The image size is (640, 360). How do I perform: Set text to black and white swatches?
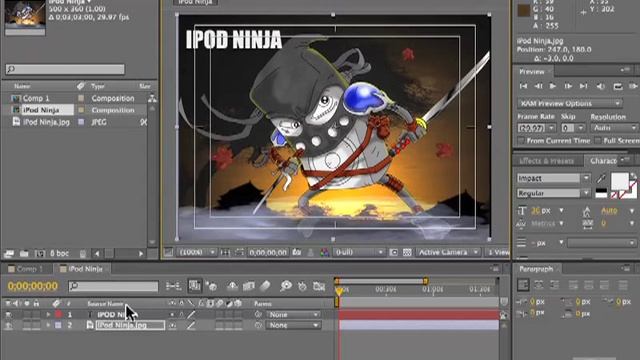[601, 193]
